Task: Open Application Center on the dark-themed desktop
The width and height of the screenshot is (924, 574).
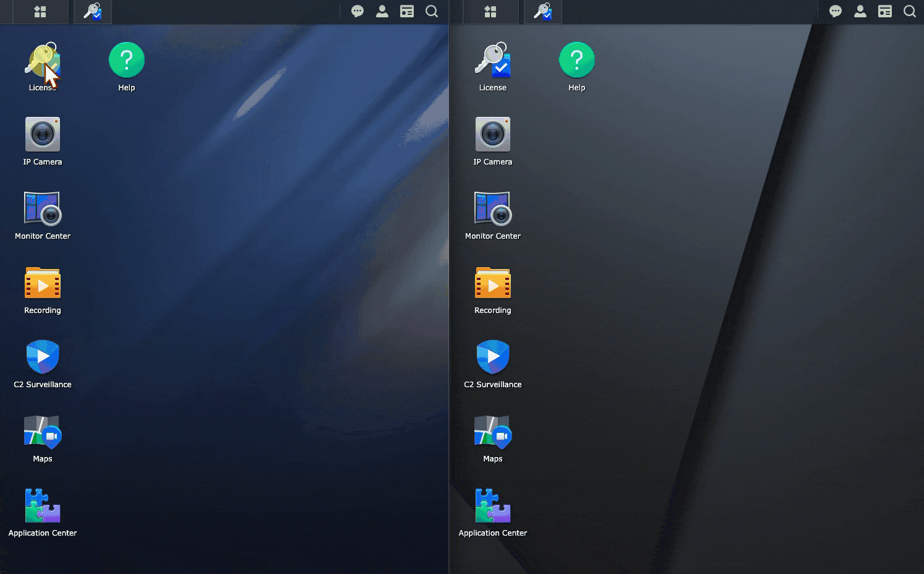Action: tap(493, 506)
